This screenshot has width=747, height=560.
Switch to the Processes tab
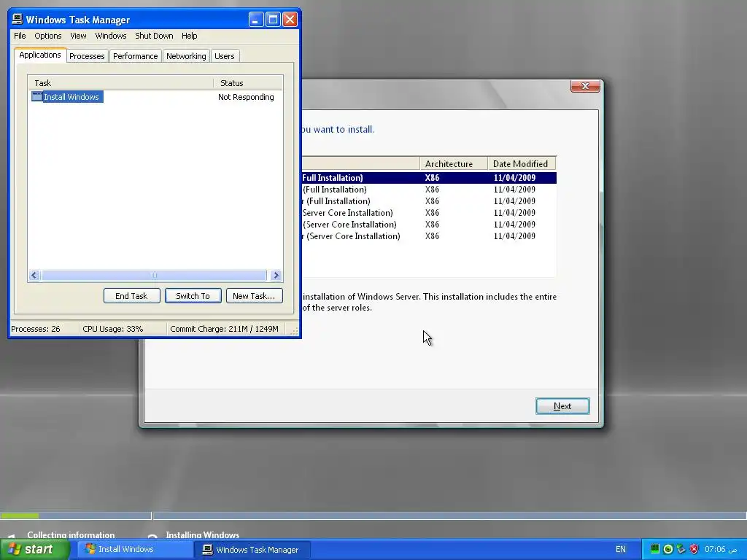coord(87,56)
